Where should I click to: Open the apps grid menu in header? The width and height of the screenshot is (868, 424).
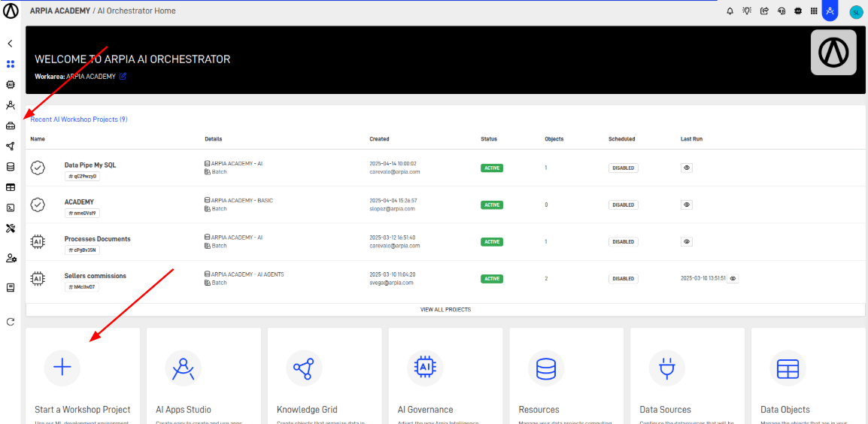814,11
